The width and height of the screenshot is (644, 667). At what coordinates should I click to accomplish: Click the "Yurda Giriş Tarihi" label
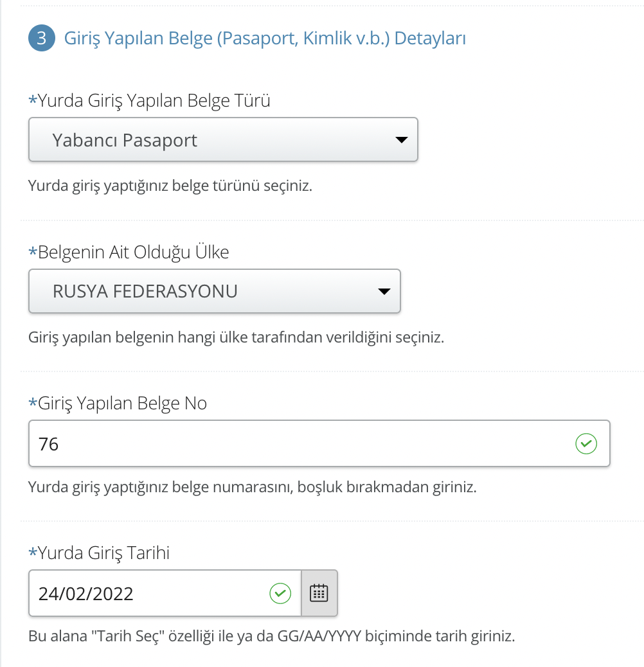(104, 553)
